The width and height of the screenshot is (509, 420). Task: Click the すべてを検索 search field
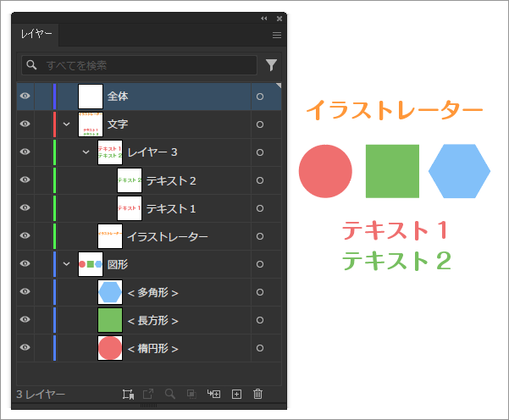(139, 65)
